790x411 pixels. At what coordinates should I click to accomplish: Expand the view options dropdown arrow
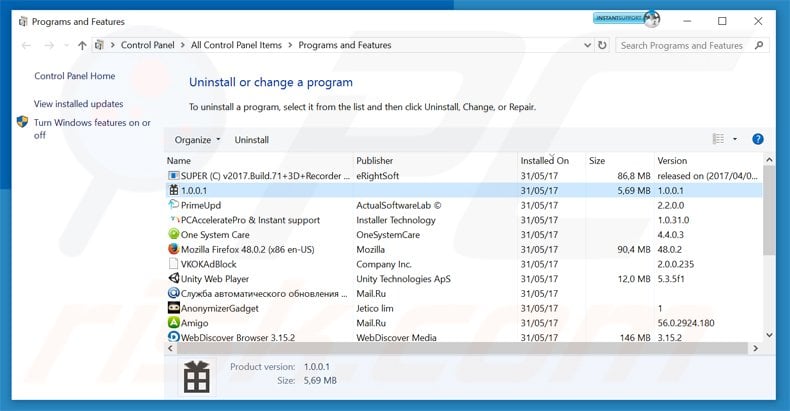click(735, 139)
